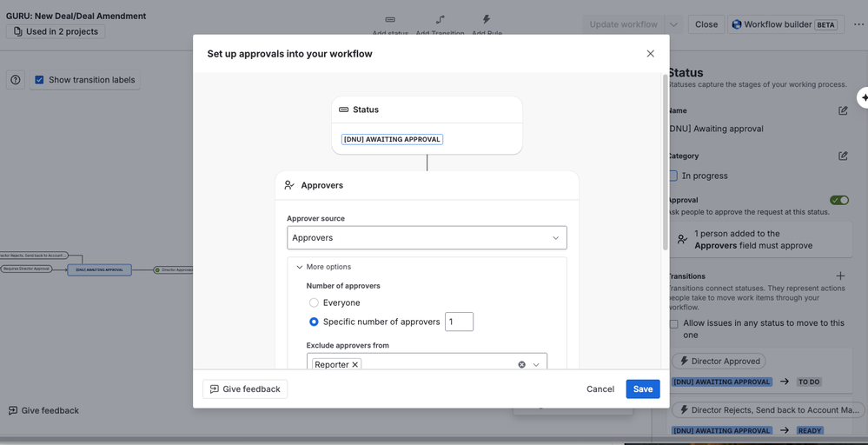
Task: Open Workflow builder BETA
Action: coord(785,24)
